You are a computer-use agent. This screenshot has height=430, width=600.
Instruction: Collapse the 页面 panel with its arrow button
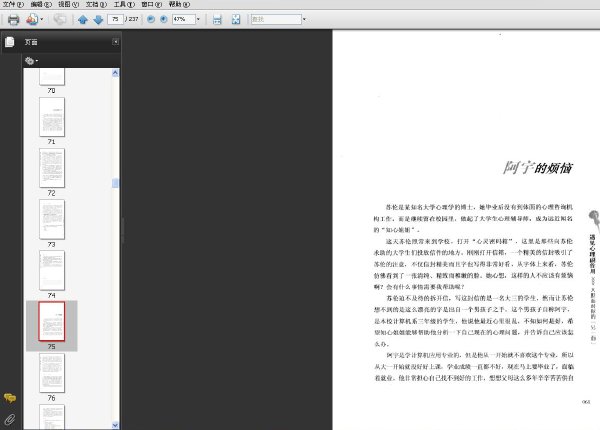click(116, 42)
